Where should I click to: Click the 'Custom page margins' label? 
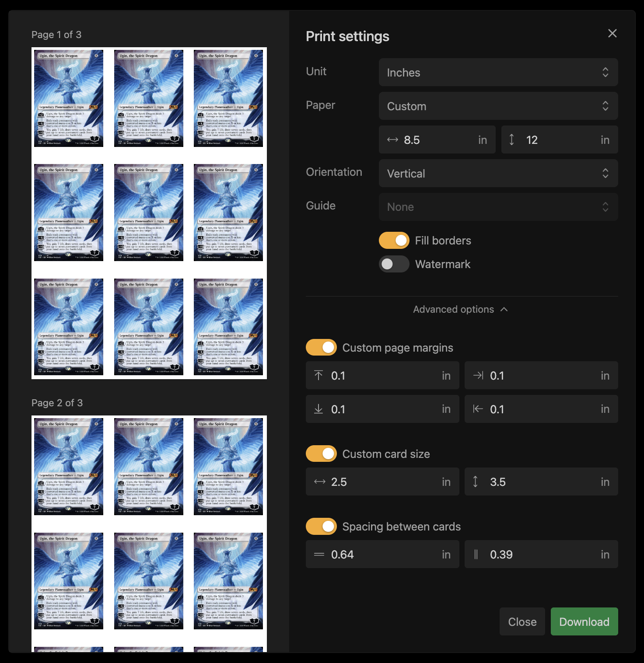click(398, 348)
